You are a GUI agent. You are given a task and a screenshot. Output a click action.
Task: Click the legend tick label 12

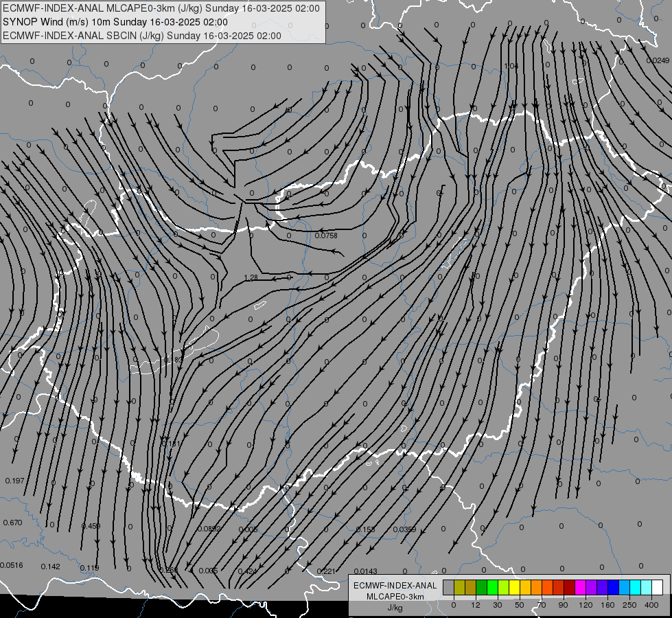click(x=476, y=605)
